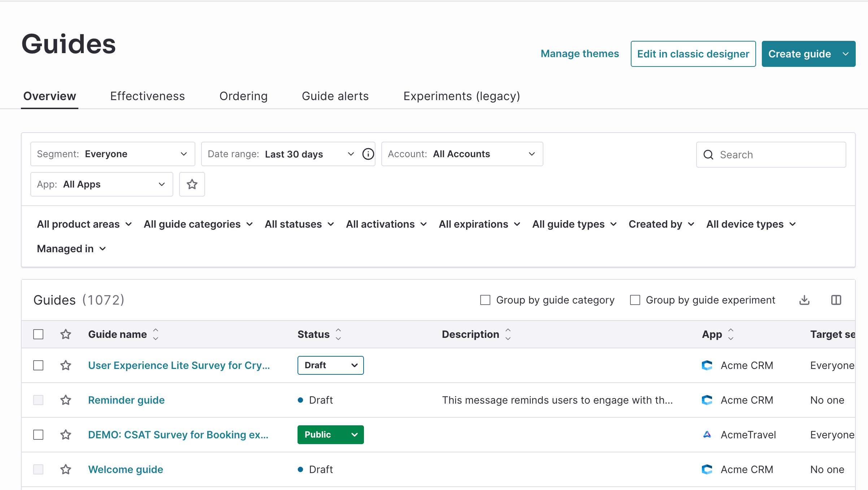Select the DEMO: CSAT Survey checkbox
The height and width of the screenshot is (490, 868).
(x=38, y=435)
